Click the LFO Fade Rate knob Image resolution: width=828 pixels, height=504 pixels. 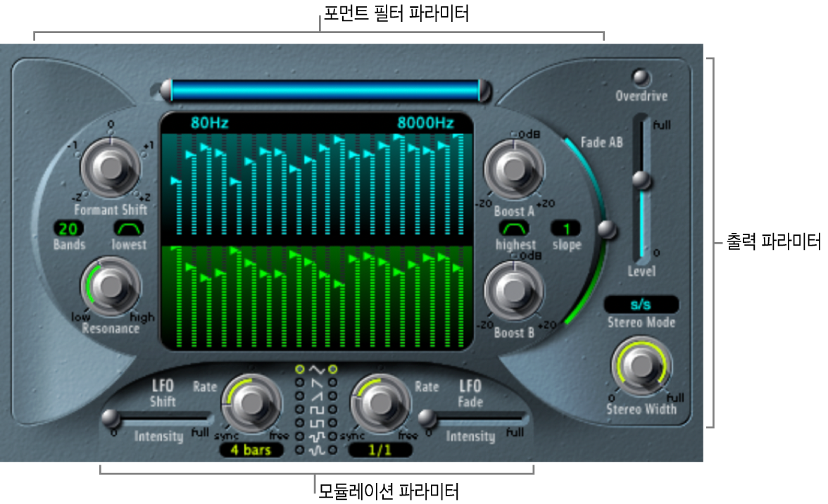tap(379, 403)
